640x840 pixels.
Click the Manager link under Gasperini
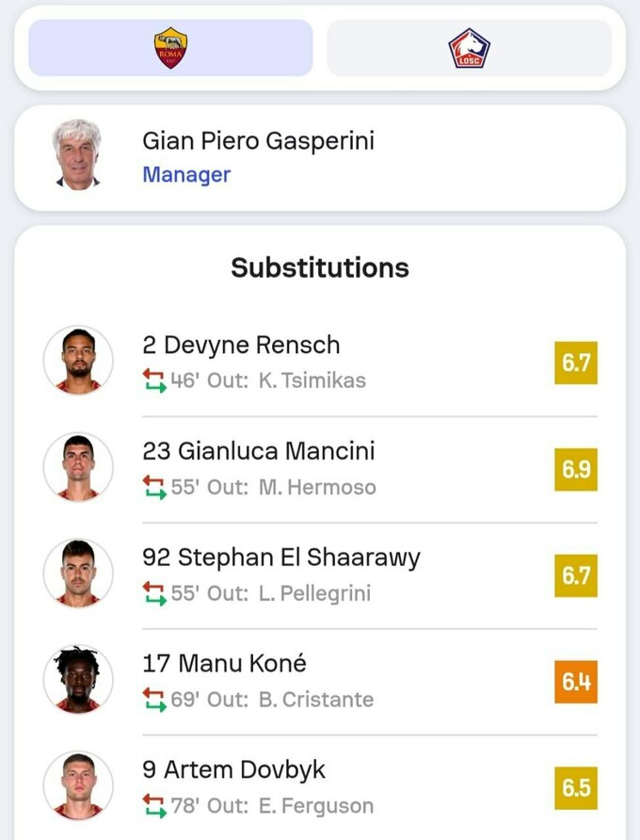186,175
